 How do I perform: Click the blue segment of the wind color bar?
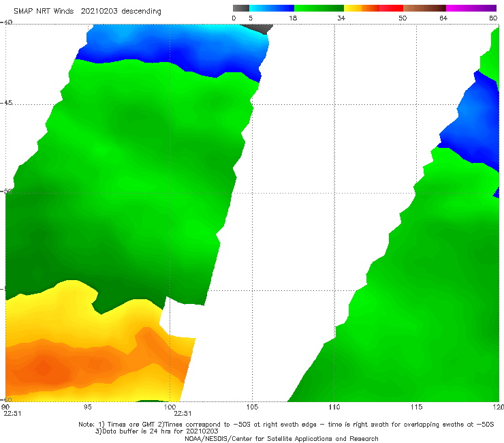pos(272,8)
